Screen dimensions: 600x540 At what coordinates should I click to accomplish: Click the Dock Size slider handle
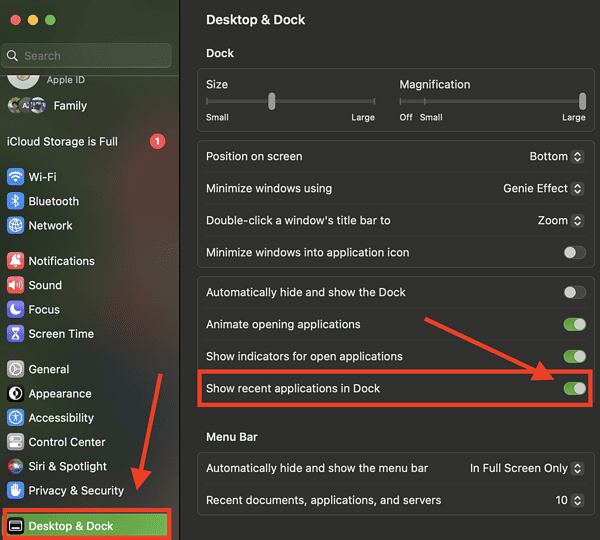[x=271, y=101]
